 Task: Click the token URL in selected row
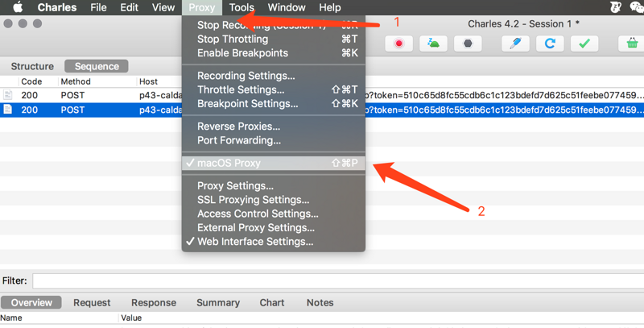coord(505,110)
